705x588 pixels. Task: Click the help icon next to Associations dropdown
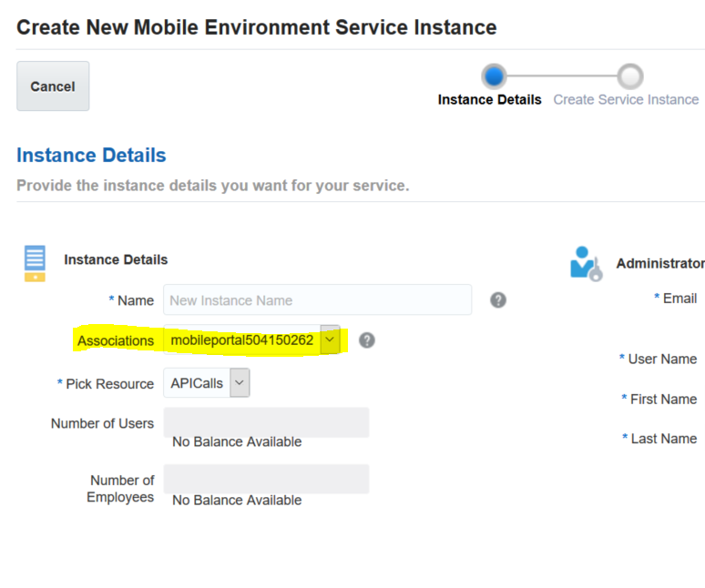coord(366,340)
